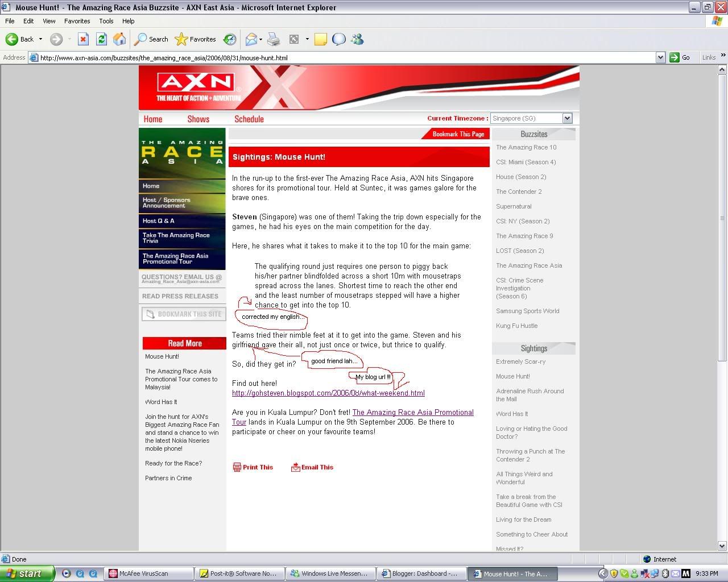The width and height of the screenshot is (728, 582).
Task: Open Word Has It in Read More
Action: coord(161,402)
